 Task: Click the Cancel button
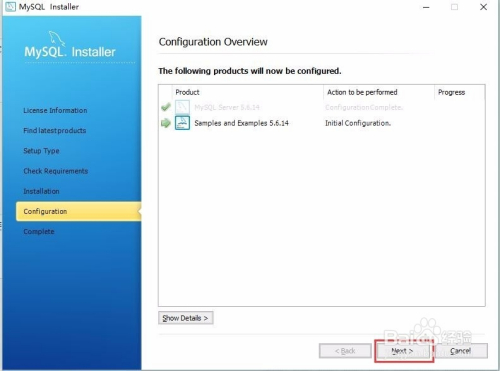(x=461, y=351)
